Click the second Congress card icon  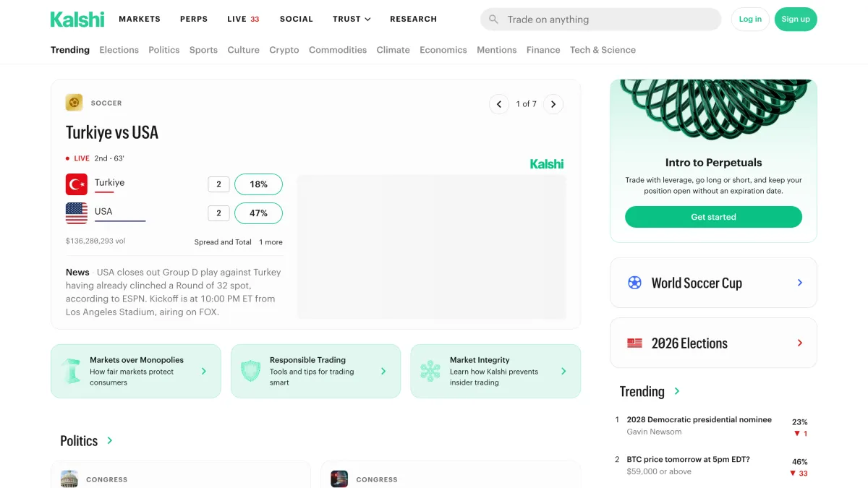click(x=339, y=479)
